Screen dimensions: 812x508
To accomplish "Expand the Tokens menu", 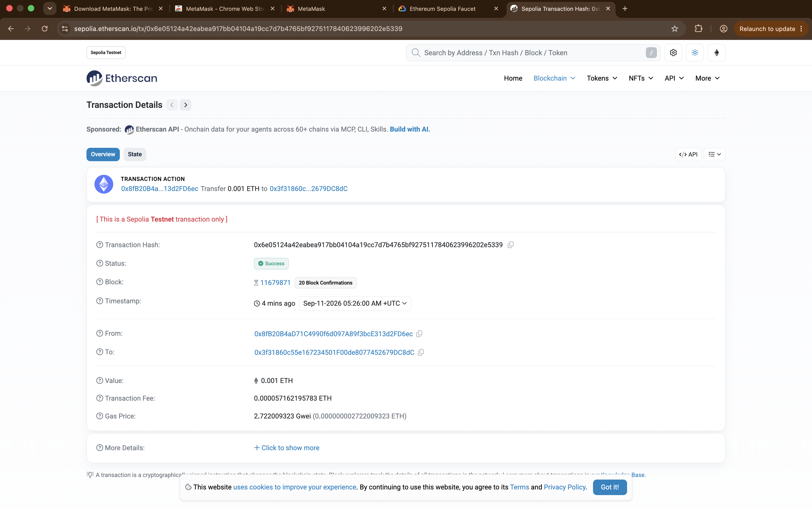I will tap(602, 78).
